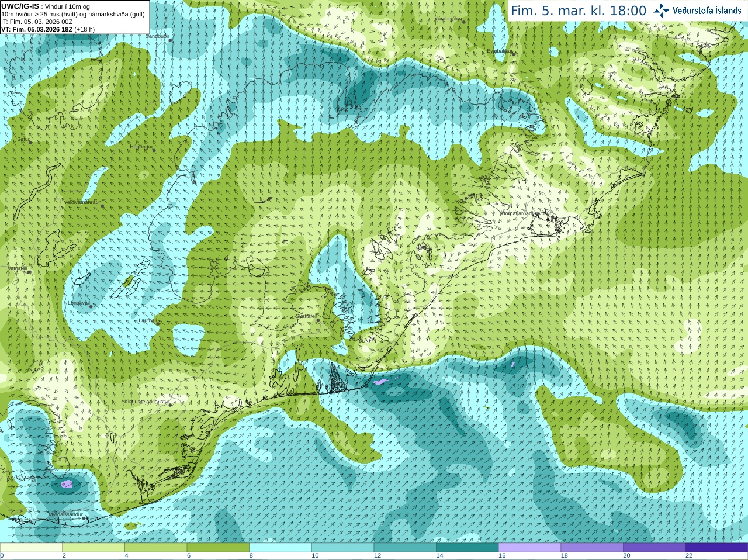Click the Mýrdalssandur station label
Viewport: 748px width, 560px height.
click(65, 514)
